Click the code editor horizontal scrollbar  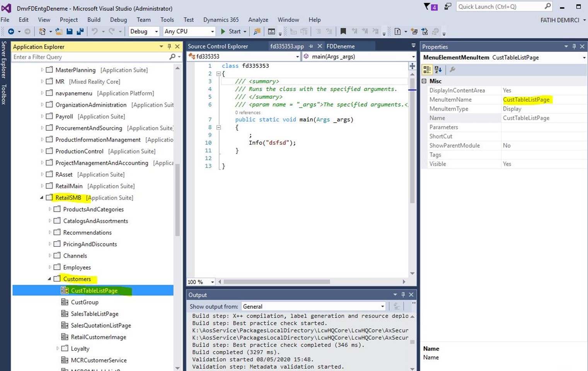point(276,282)
